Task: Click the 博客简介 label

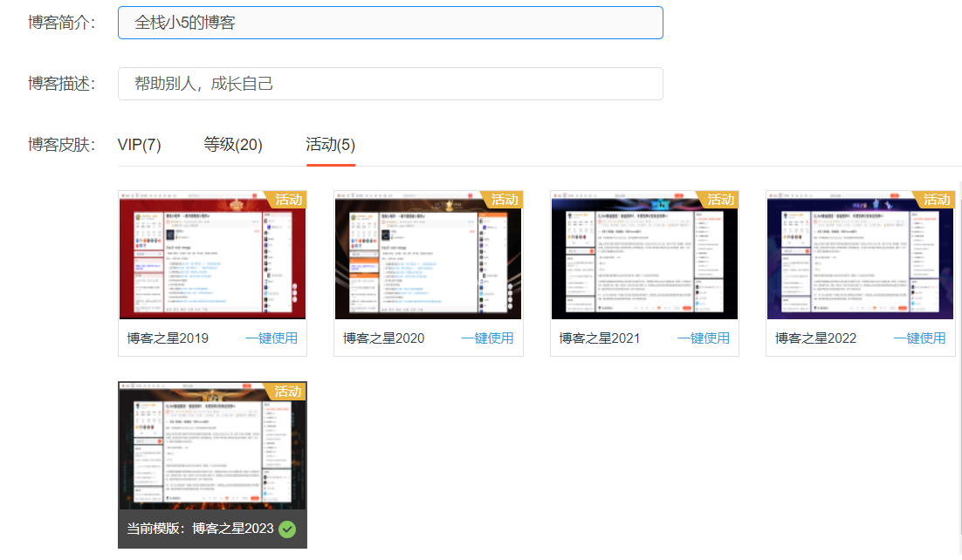Action: tap(61, 23)
